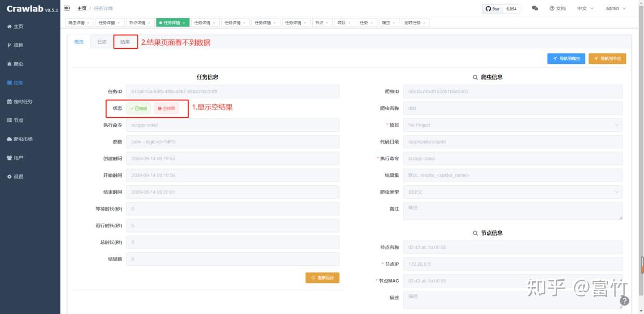This screenshot has height=314, width=644.
Task: Open the 项目 No Project dropdown
Action: [x=513, y=125]
